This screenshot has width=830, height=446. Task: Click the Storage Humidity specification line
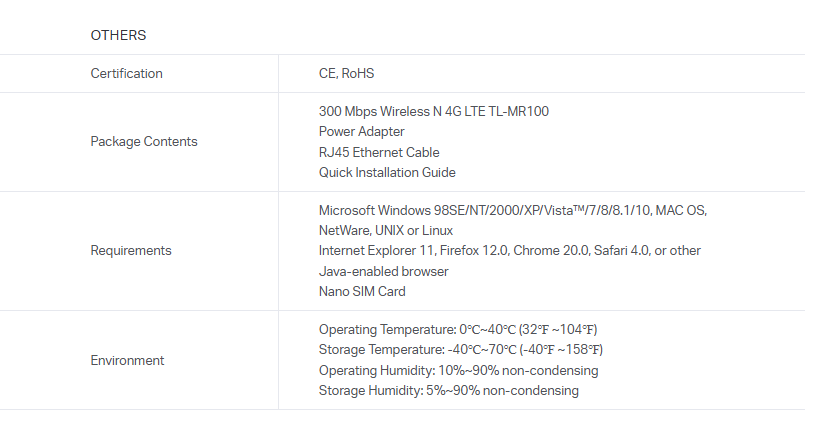448,390
